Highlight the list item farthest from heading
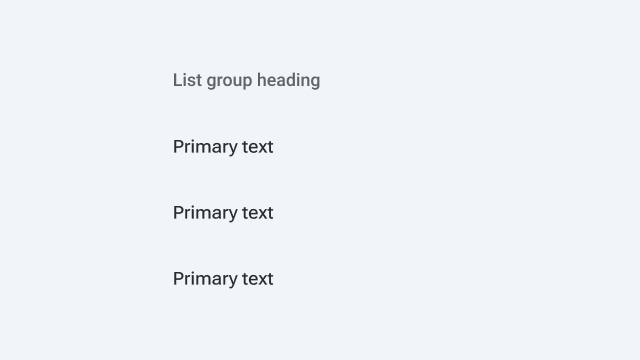 [x=223, y=279]
